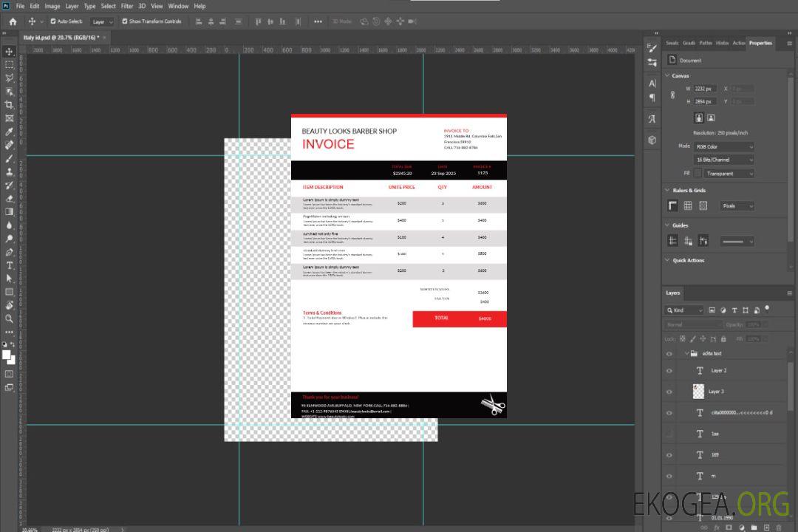The image size is (798, 532).
Task: Open the Image menu
Action: (52, 6)
